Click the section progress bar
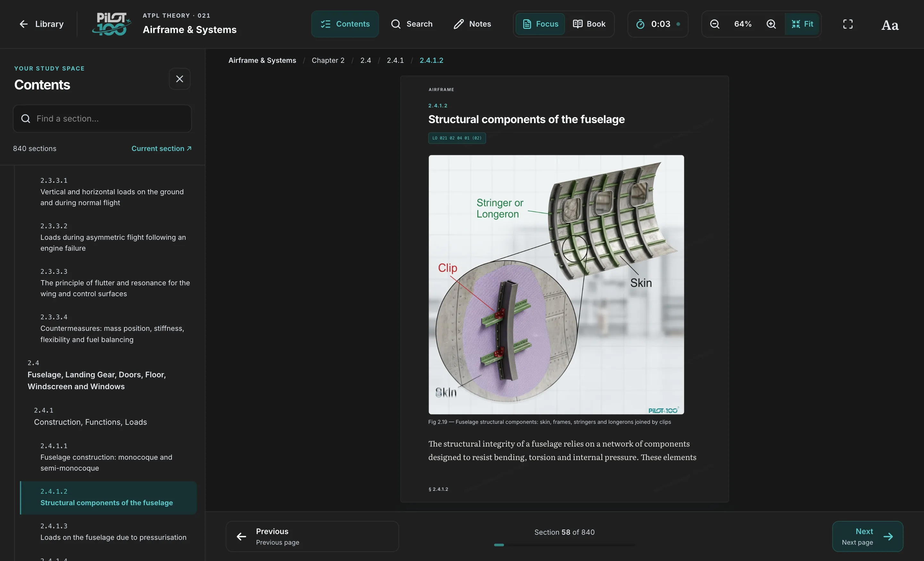 [564, 545]
